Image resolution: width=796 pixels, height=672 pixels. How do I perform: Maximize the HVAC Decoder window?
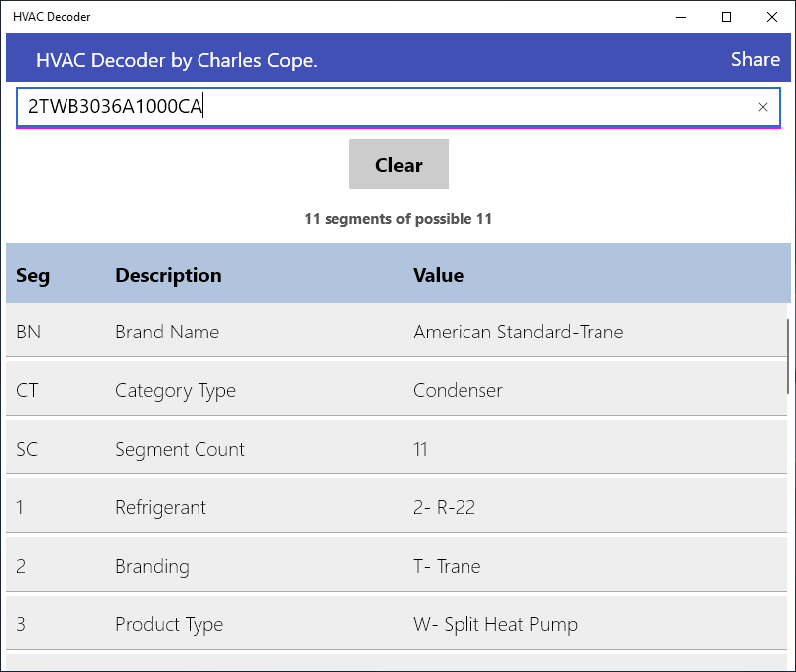[727, 17]
